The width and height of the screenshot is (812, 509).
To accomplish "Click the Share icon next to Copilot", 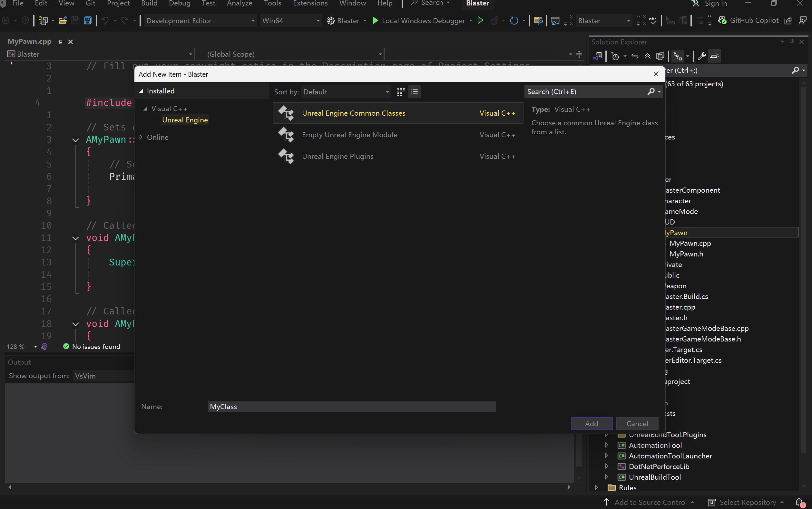I will coord(788,21).
